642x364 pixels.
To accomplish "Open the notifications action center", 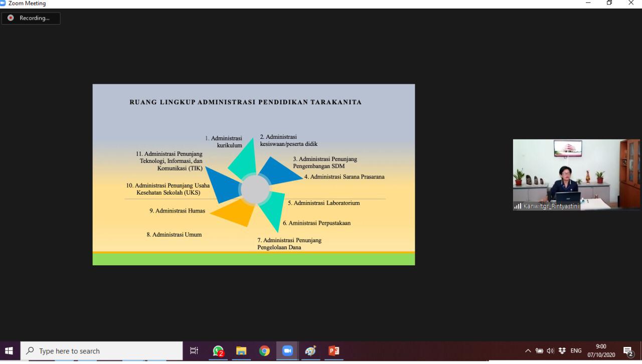I will click(628, 351).
